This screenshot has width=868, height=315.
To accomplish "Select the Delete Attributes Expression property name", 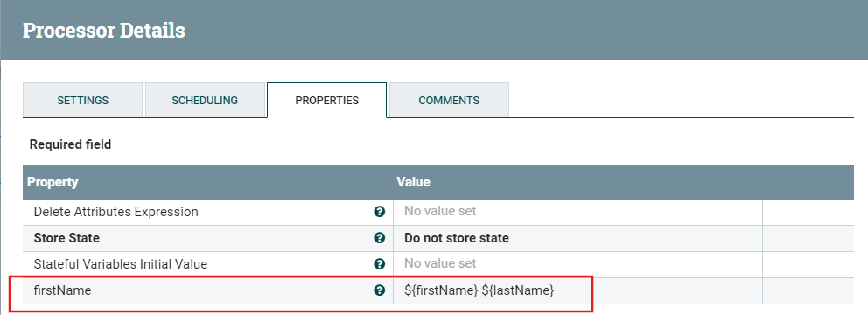I will 115,212.
